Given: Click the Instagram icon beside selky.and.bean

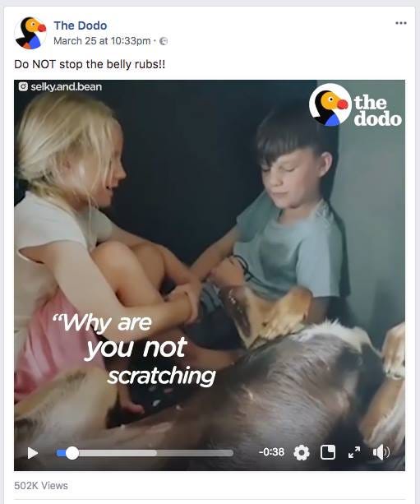Looking at the screenshot, I should (23, 87).
